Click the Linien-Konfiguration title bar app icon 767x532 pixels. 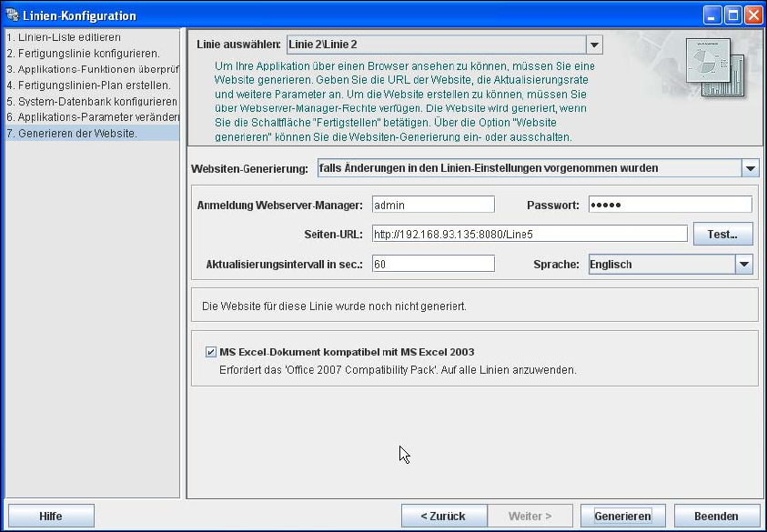coord(12,15)
